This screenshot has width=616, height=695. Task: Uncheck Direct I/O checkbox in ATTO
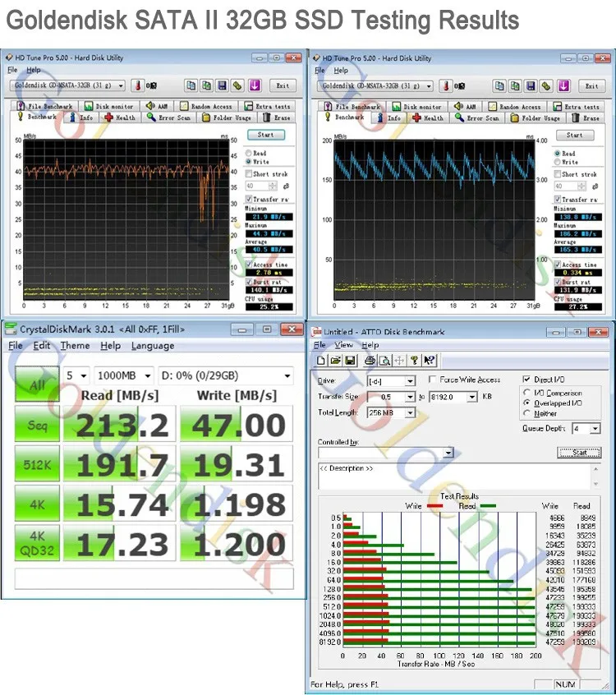(x=526, y=380)
